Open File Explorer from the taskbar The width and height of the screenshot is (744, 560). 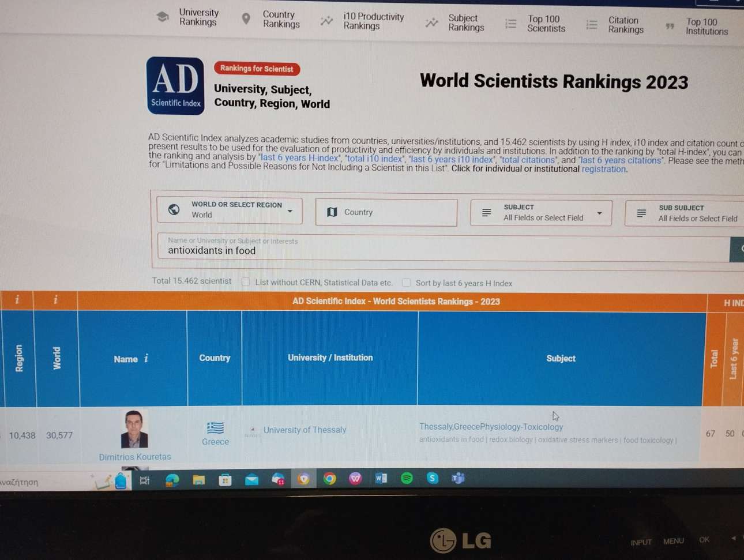tap(198, 480)
